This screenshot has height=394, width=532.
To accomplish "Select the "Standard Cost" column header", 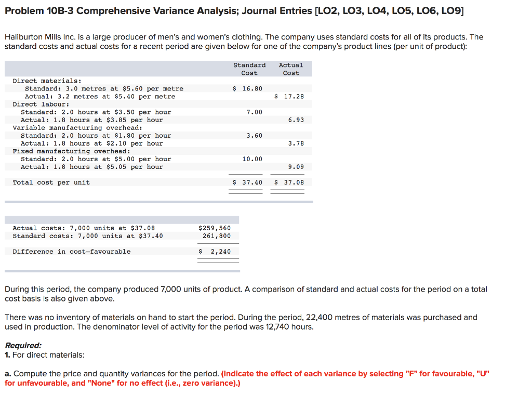I will point(249,69).
